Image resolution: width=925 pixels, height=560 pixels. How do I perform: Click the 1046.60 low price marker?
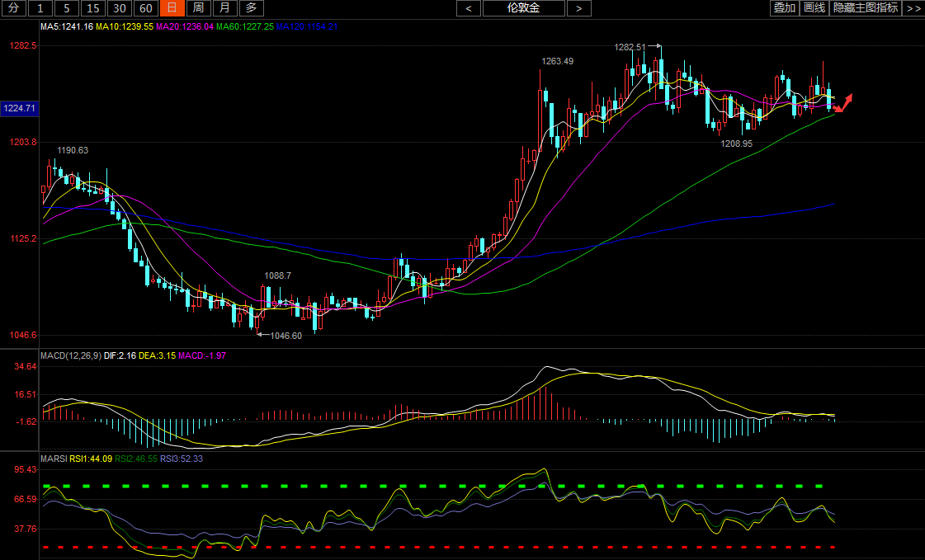286,336
